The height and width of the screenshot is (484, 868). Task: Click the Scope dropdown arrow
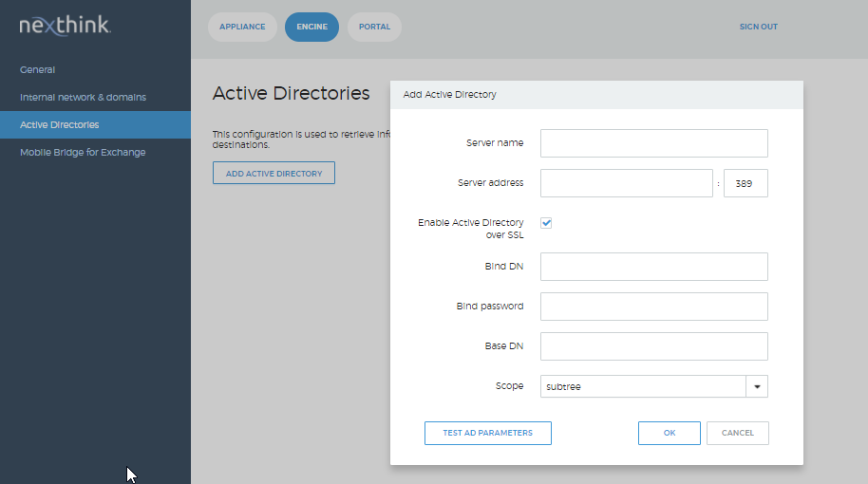(x=757, y=386)
